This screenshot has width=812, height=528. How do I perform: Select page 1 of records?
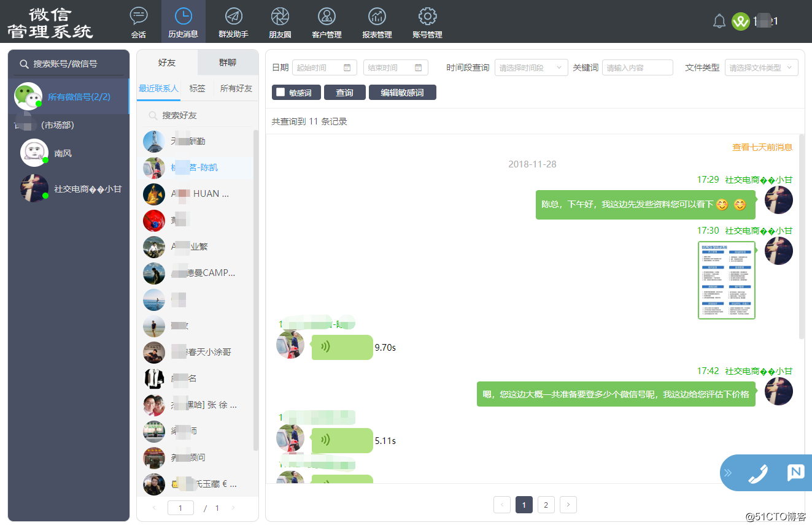524,505
